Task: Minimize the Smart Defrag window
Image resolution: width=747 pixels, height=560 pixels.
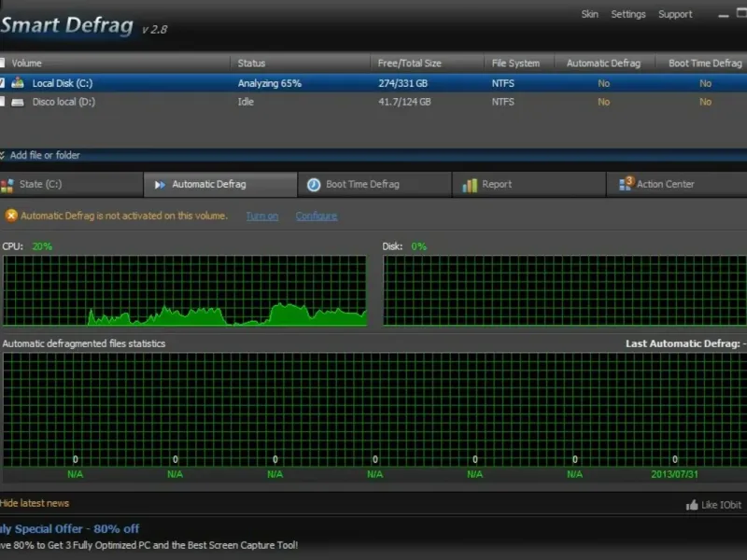Action: [x=723, y=15]
